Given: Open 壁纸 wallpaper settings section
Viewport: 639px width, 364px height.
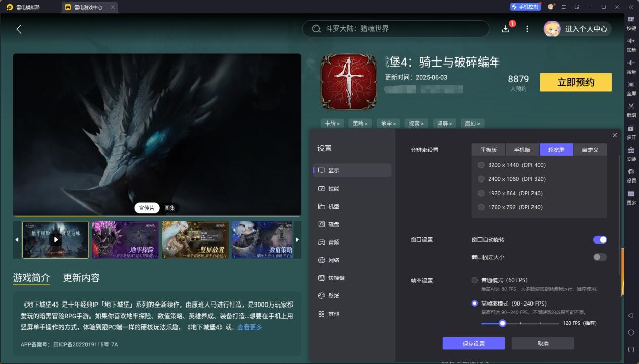Looking at the screenshot, I should coord(352,296).
